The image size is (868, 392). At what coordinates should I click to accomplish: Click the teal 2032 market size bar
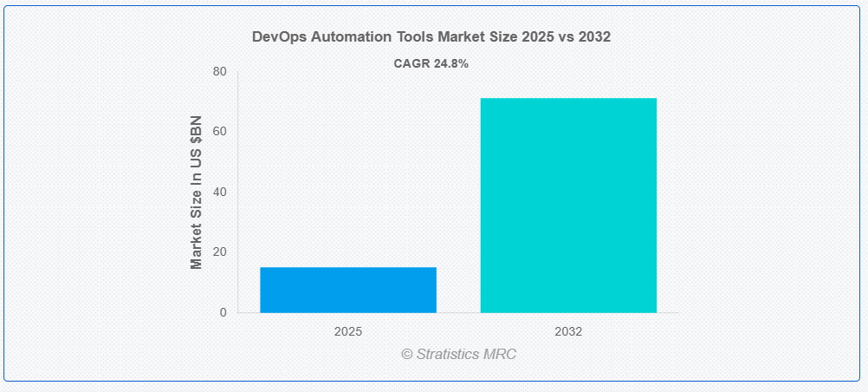click(x=568, y=206)
